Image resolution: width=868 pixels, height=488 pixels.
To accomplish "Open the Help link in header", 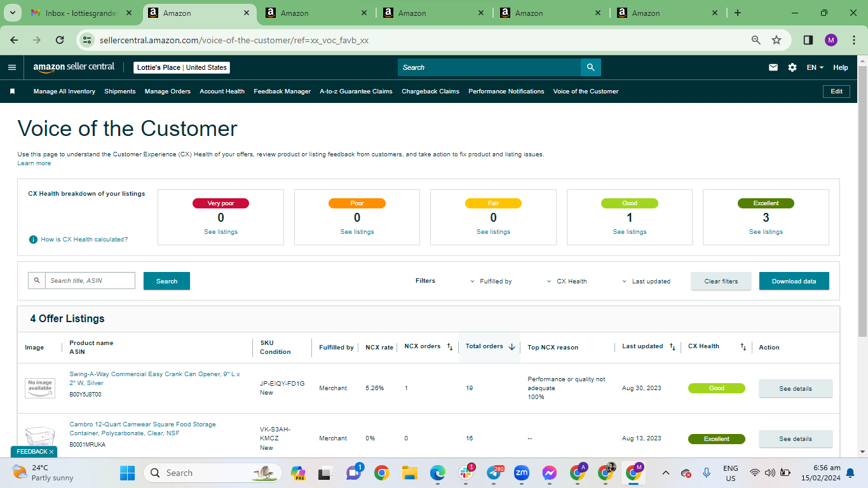I will pyautogui.click(x=841, y=67).
